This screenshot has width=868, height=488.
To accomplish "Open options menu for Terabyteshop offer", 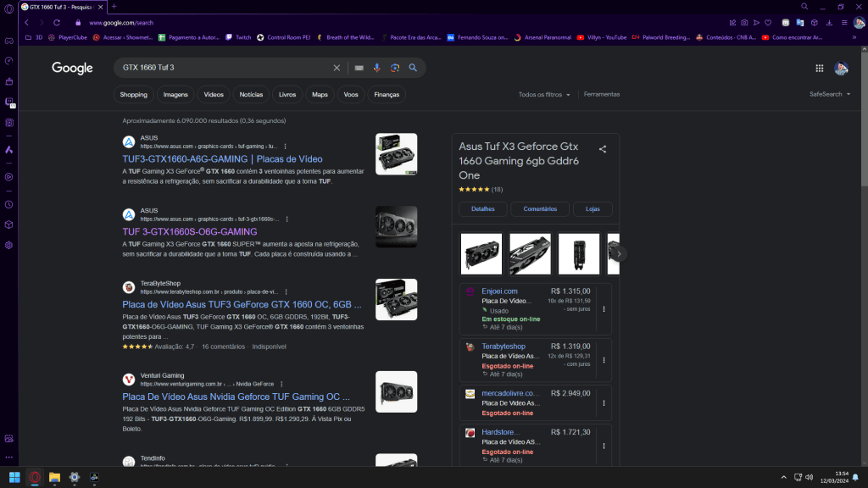I will (604, 360).
